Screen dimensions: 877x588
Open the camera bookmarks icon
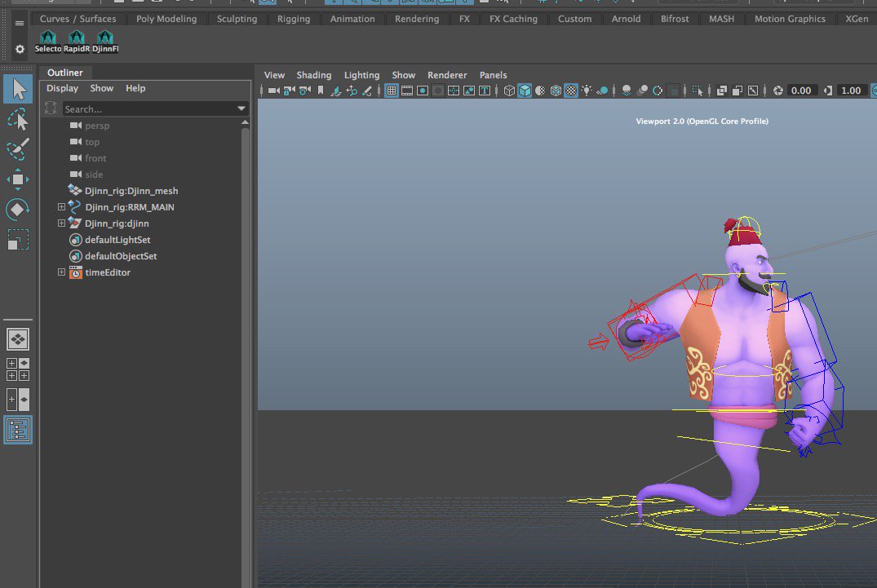[x=321, y=91]
